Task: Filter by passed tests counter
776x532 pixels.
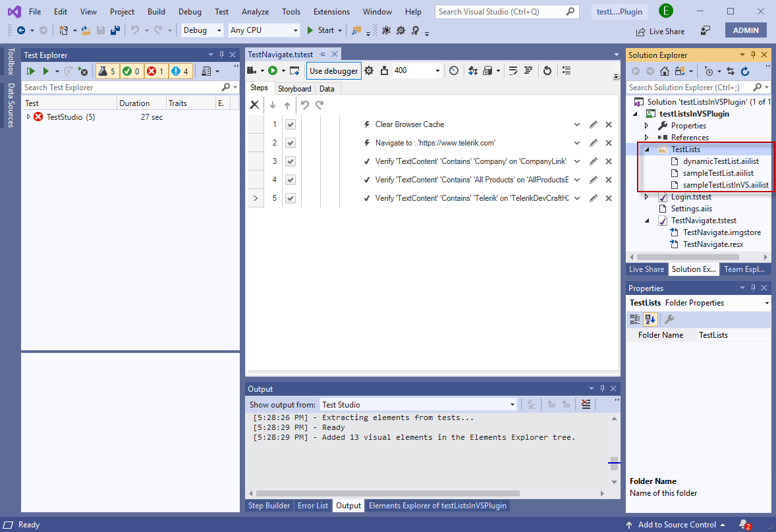Action: pyautogui.click(x=131, y=71)
